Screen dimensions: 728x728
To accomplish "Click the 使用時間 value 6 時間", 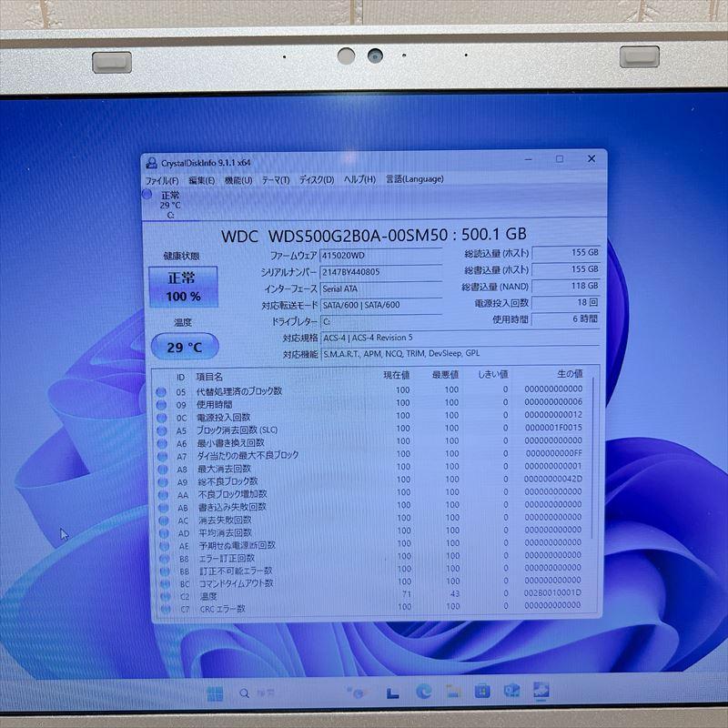I will [x=566, y=319].
